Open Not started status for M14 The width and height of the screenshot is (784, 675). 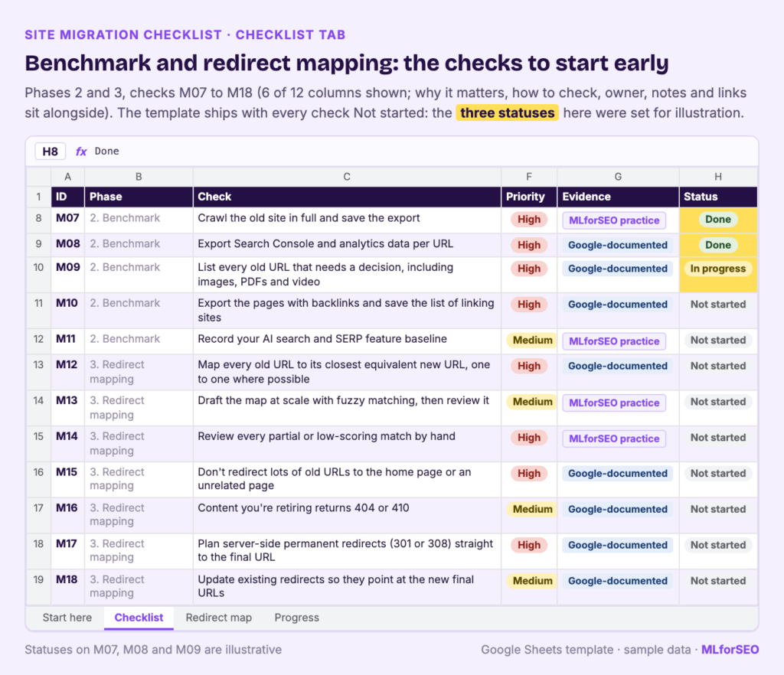[x=718, y=439]
